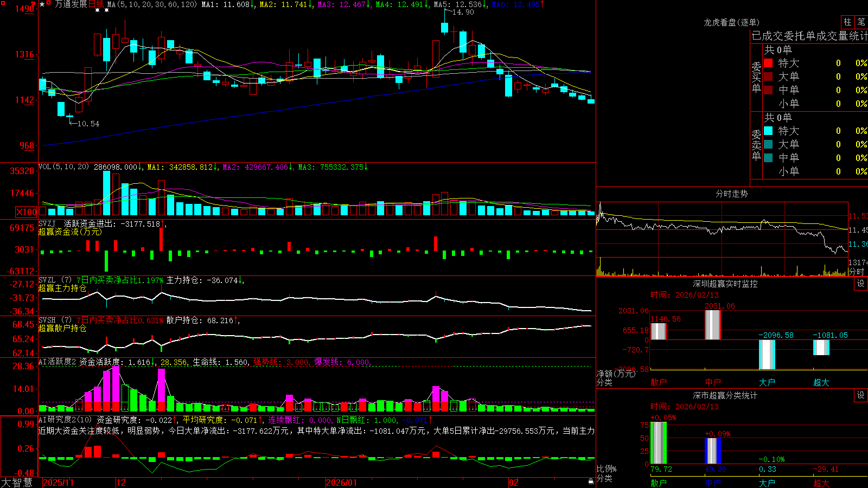Click the 深圳超赢实时监控 panel title

pos(725,284)
